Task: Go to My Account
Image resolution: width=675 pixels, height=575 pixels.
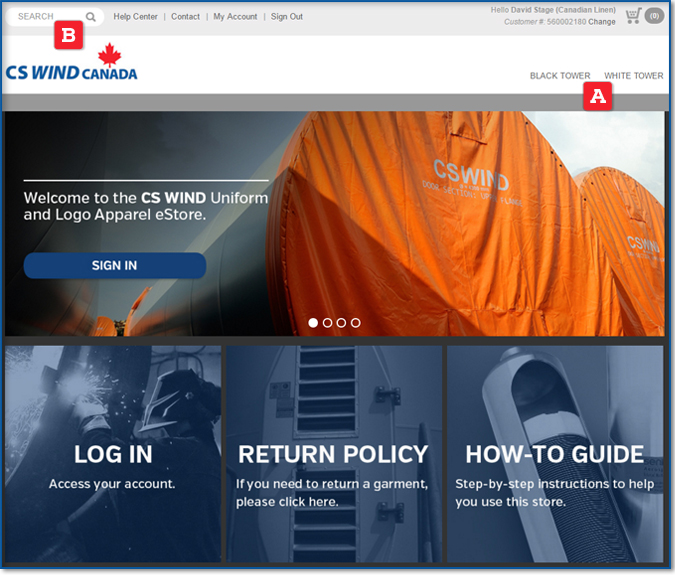Action: (x=235, y=17)
